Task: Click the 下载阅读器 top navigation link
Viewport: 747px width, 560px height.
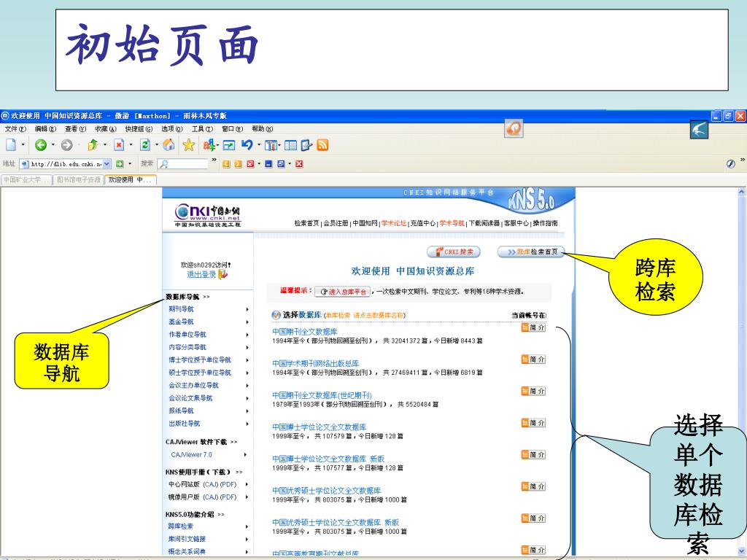Action: click(x=484, y=223)
